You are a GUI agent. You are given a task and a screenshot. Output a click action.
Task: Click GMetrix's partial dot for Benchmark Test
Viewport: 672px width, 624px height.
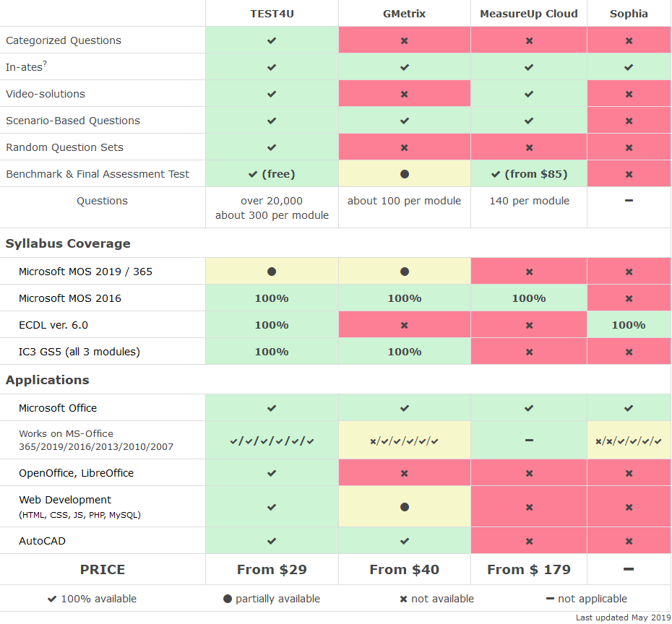tap(405, 174)
